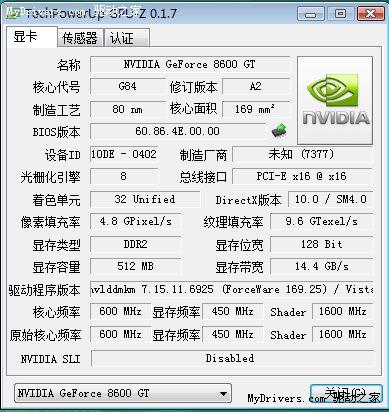
Task: Click the BIOS save chip icon
Action: (279, 130)
